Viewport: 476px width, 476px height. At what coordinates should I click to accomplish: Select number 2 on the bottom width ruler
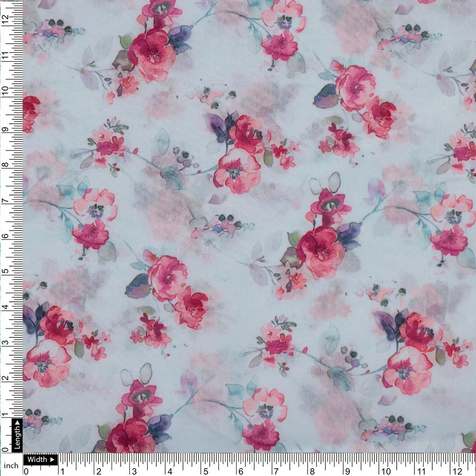point(98,471)
